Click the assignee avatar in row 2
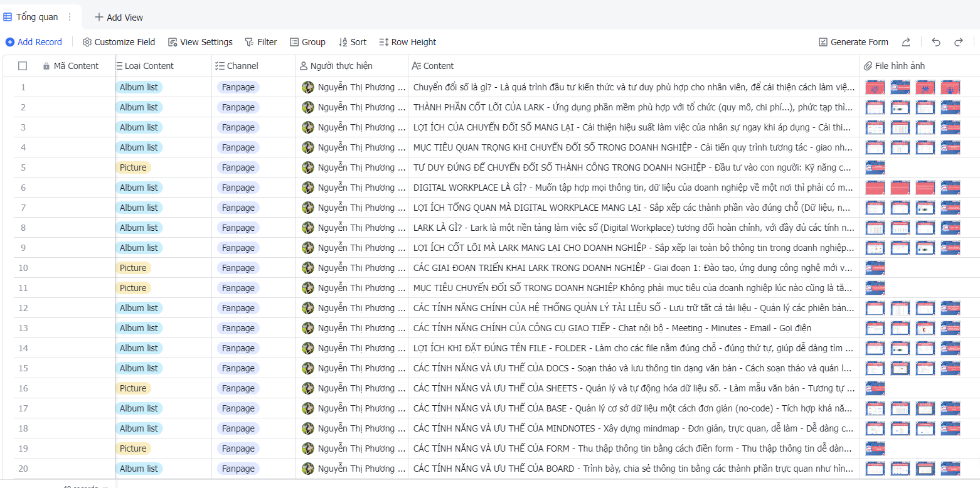Image resolution: width=980 pixels, height=488 pixels. tap(307, 107)
